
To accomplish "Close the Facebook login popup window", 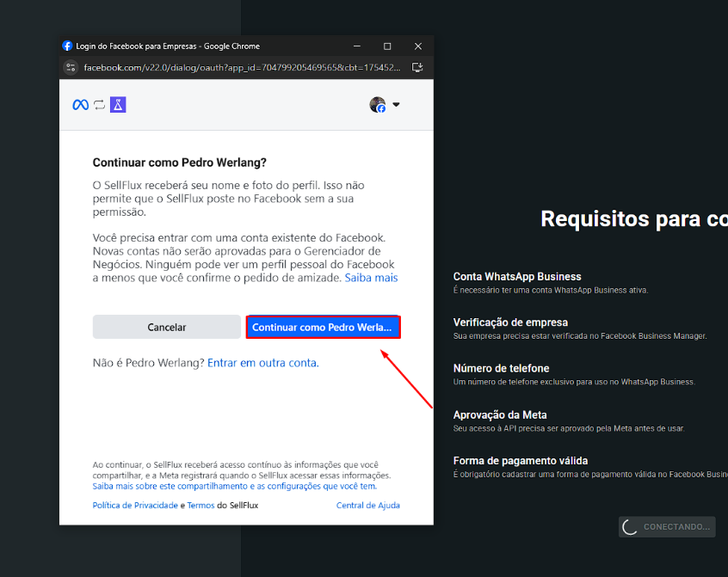I will [x=418, y=46].
